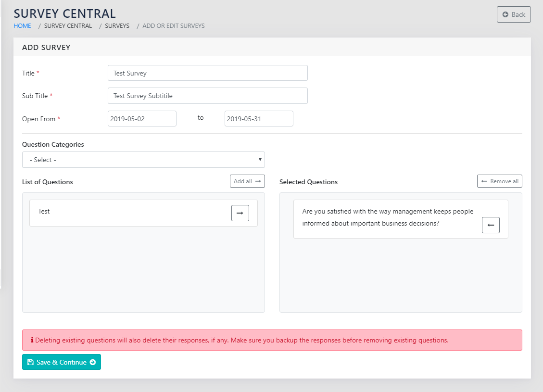
Task: Navigate to HOME breadcrumb link
Action: click(x=22, y=26)
